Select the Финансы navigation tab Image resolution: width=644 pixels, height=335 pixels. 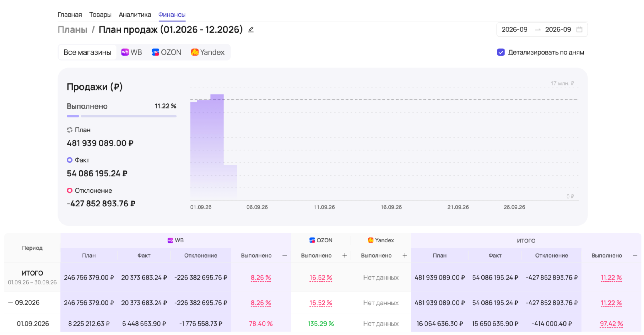pyautogui.click(x=172, y=15)
